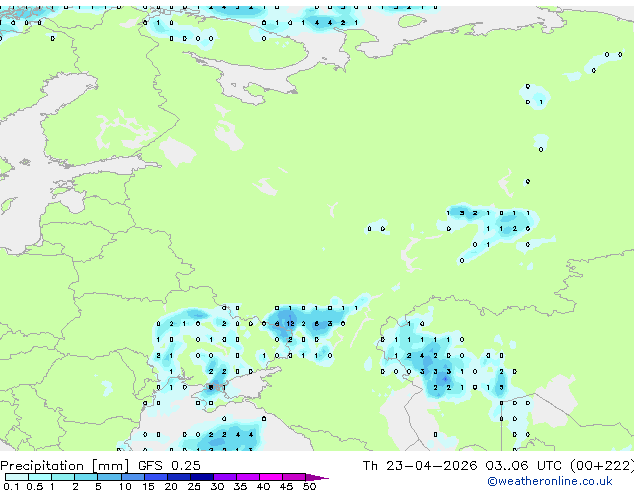Click the legend tick label "25"
634x490 pixels.
point(194,486)
